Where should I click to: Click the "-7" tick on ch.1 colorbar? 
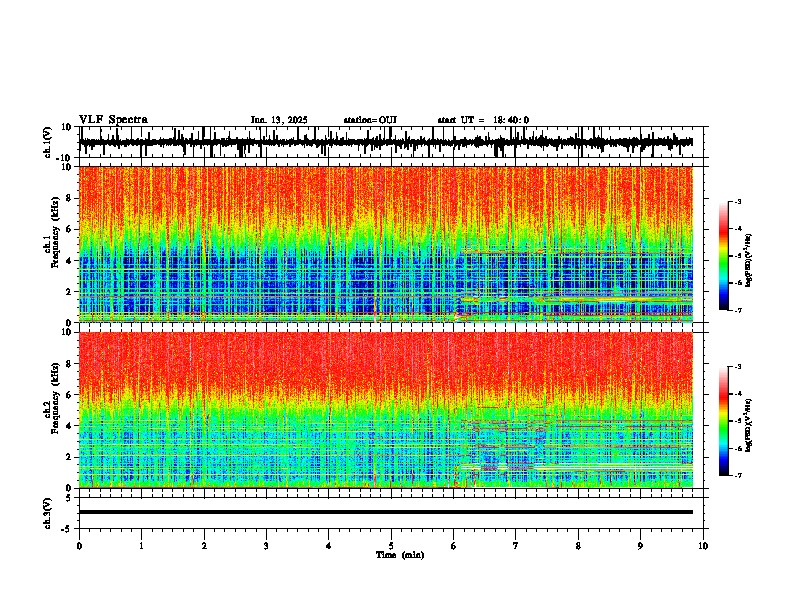tap(737, 310)
